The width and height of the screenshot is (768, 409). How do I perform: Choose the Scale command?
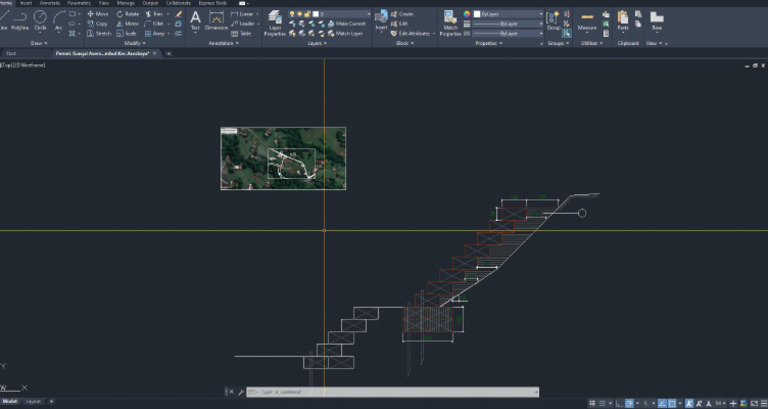coord(126,33)
